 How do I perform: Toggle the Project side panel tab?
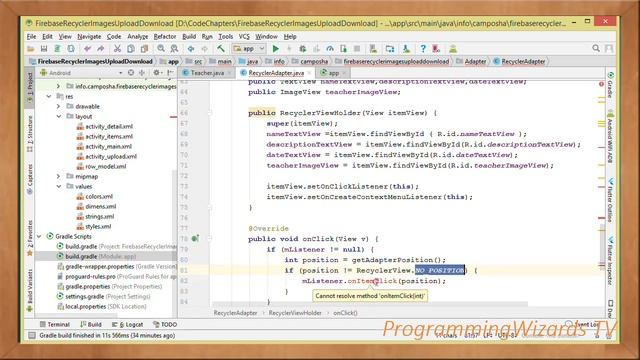30,89
